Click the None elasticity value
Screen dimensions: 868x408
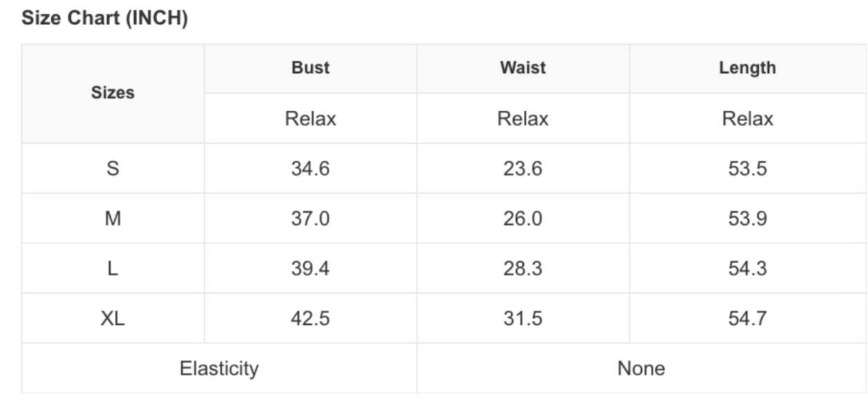point(641,368)
